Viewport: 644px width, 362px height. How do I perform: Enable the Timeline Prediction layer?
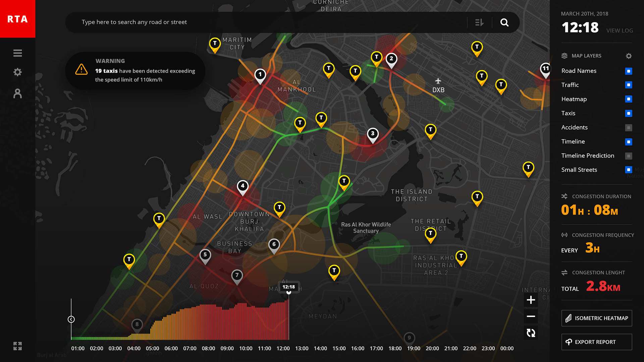629,156
